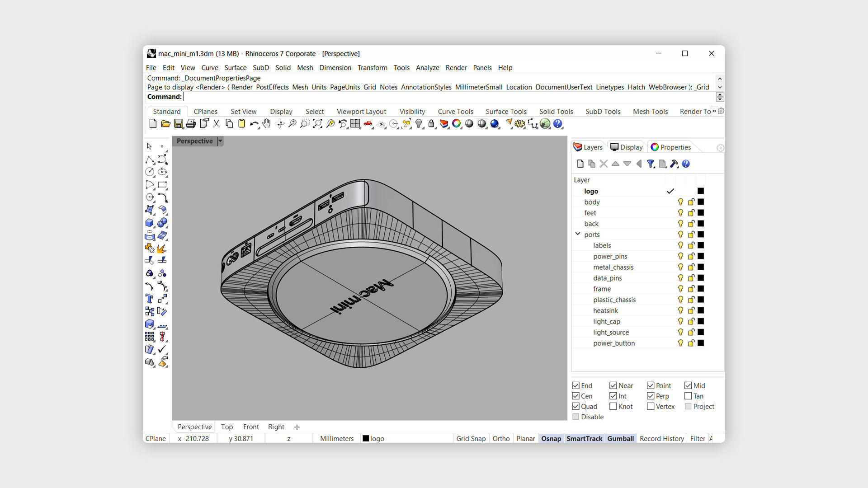Choose the Circle tool in the sidebar
Image resolution: width=868 pixels, height=488 pixels.
tap(150, 172)
